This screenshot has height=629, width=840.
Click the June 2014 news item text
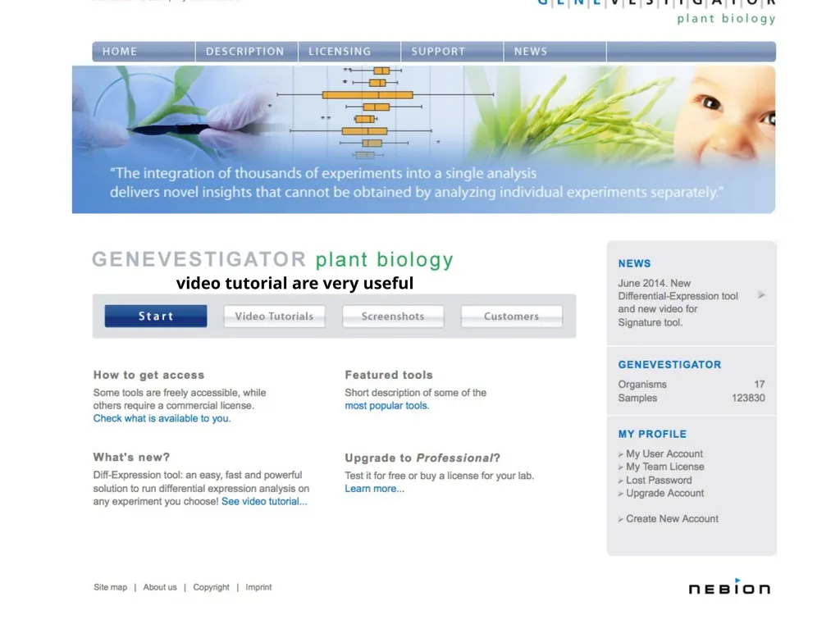(x=678, y=303)
